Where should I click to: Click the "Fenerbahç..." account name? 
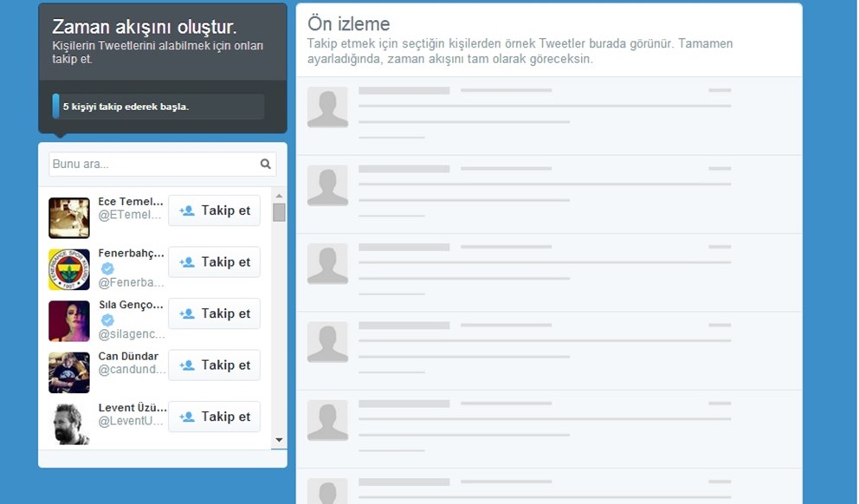coord(131,253)
